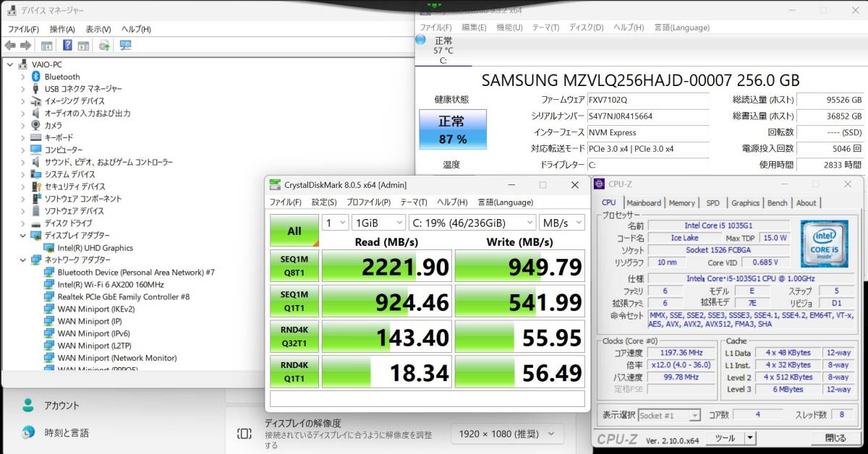This screenshot has width=868, height=454.
Task: Click the empty comment field below benchmark results
Action: point(427,398)
